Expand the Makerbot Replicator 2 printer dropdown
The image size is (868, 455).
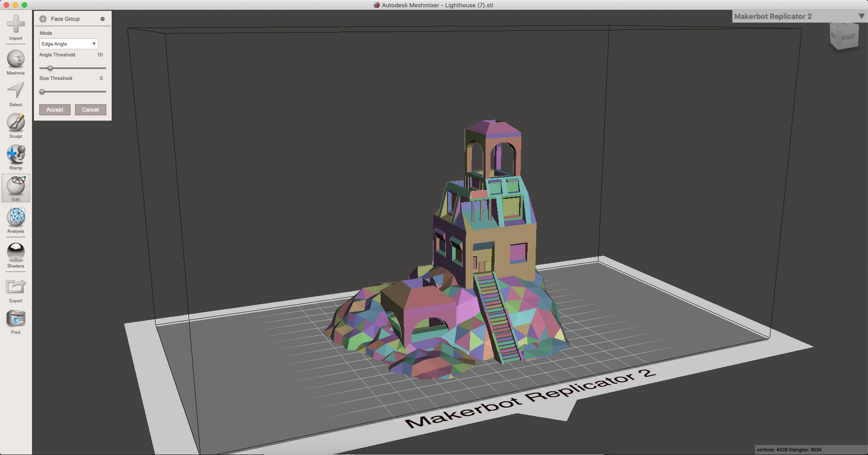click(x=799, y=16)
